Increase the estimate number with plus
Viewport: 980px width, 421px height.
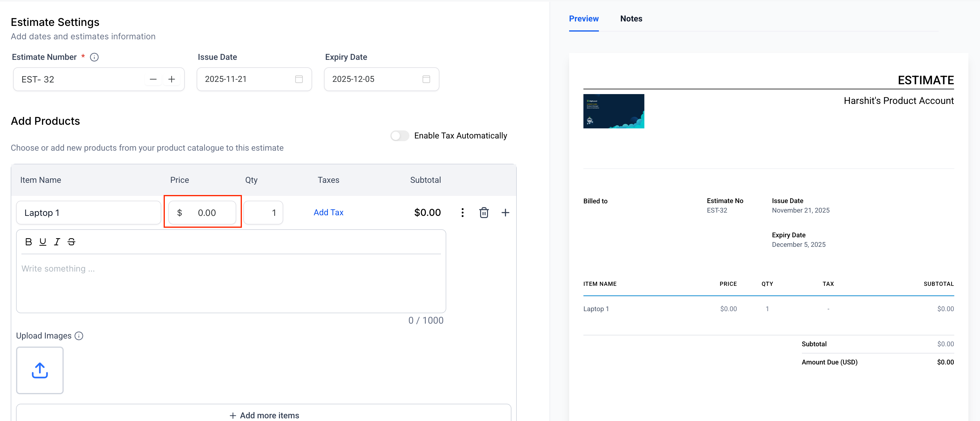pyautogui.click(x=172, y=79)
